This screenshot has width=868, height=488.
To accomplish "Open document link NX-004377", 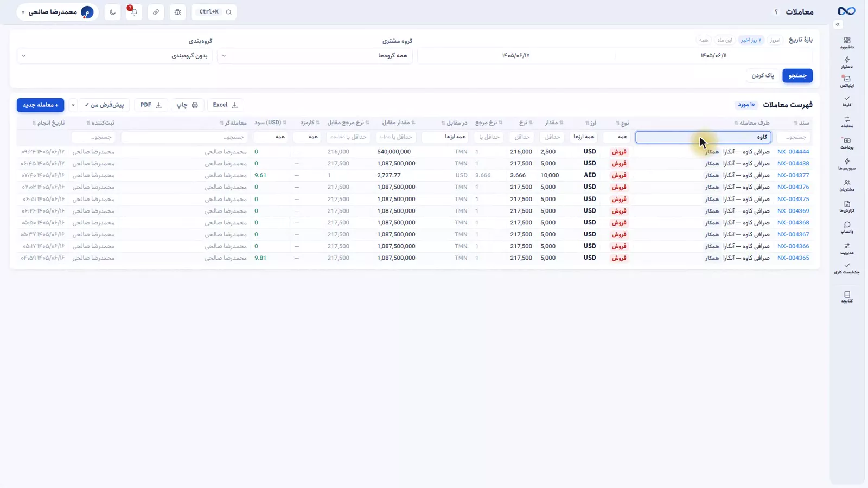I will pos(793,175).
